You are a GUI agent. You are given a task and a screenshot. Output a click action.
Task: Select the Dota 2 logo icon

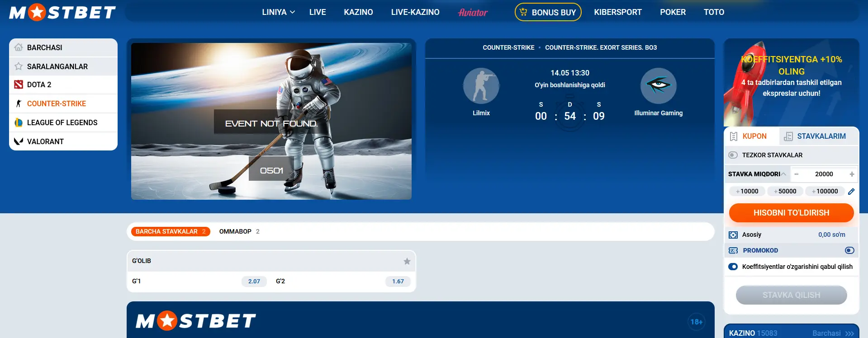19,84
